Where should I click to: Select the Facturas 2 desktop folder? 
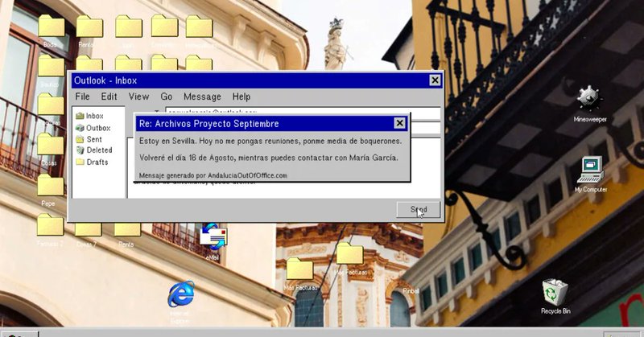point(50,230)
